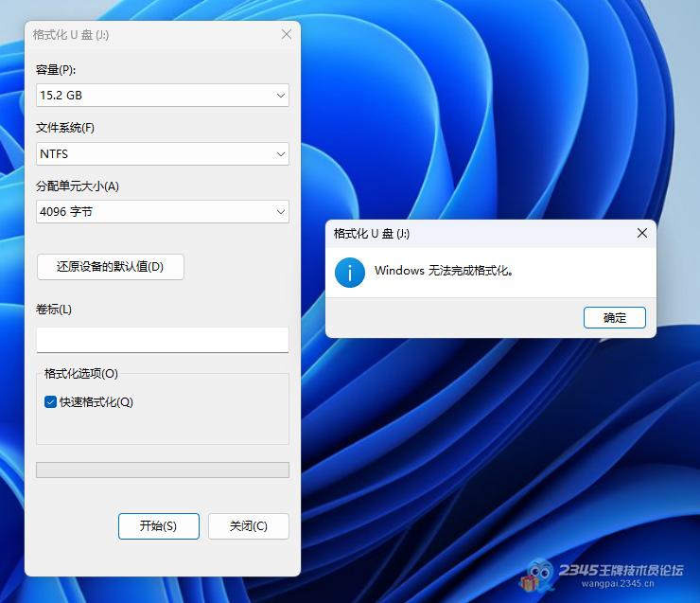Click the 格式化选项(O) group label
Viewport: 700px width, 603px height.
tap(80, 373)
